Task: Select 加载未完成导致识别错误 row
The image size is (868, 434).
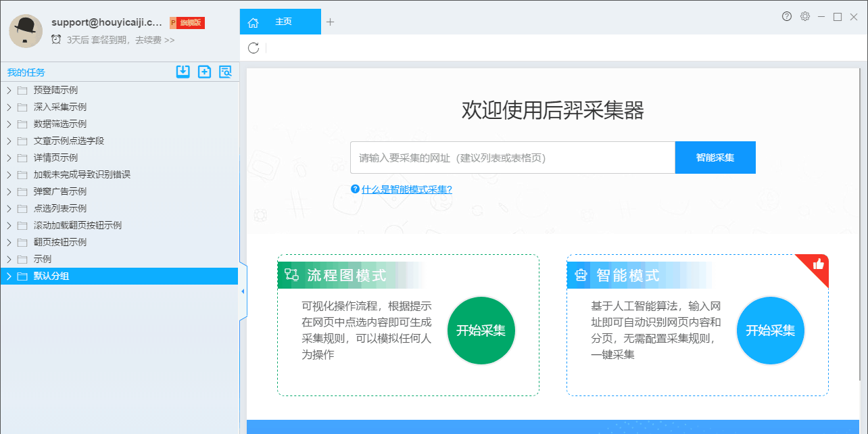Action: click(119, 174)
